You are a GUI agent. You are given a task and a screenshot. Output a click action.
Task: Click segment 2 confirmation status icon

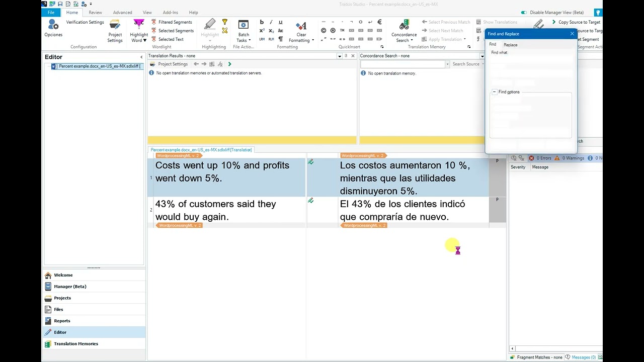point(310,201)
